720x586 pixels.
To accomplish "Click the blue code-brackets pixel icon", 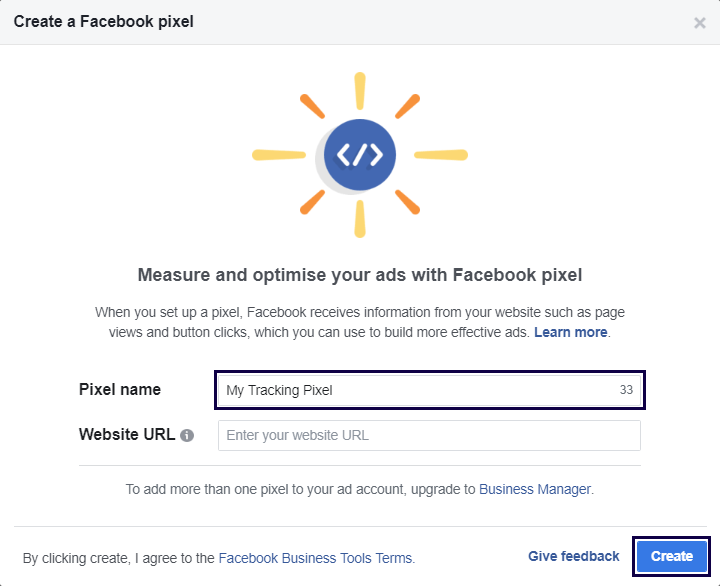I will point(360,155).
